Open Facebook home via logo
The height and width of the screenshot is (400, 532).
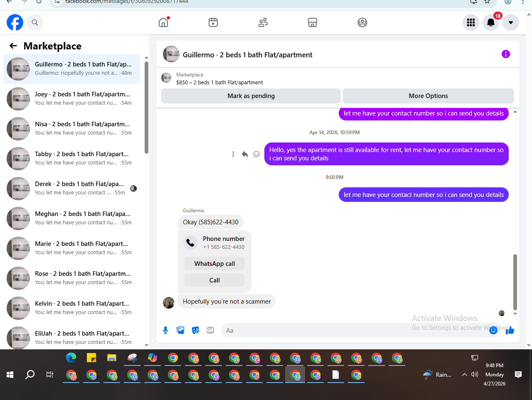15,22
